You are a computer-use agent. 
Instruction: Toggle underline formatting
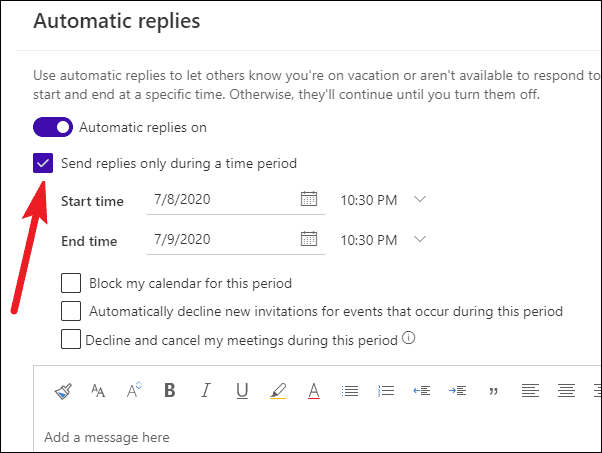(x=242, y=391)
